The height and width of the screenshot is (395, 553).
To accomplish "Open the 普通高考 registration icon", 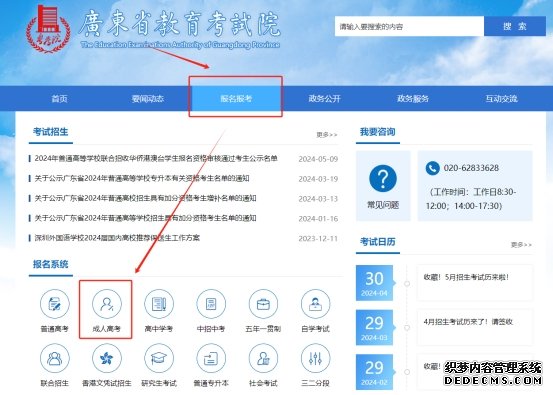I will click(x=55, y=304).
